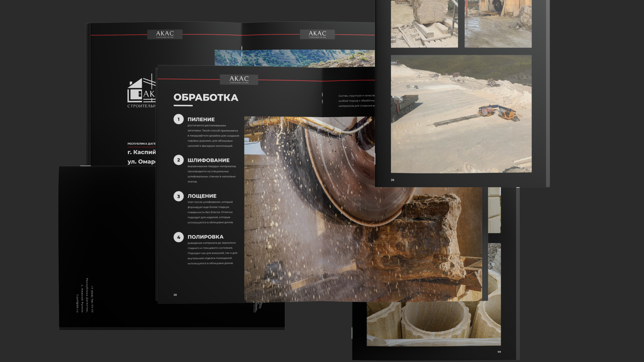Click page number 26

tap(392, 180)
